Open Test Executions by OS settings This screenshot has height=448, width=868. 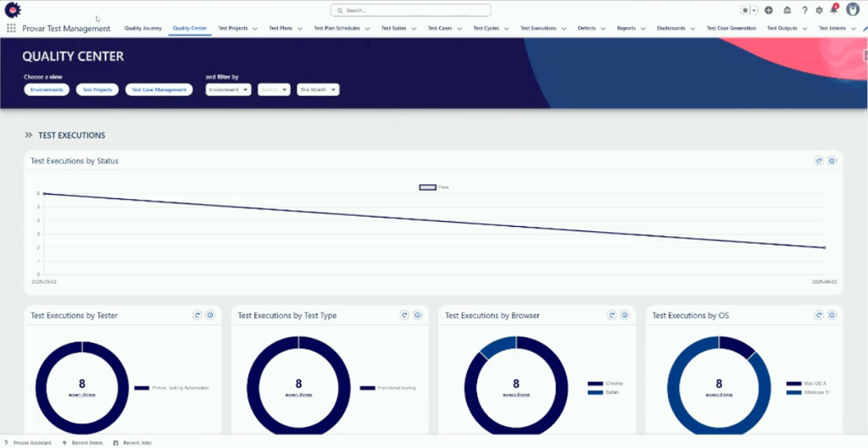(832, 315)
